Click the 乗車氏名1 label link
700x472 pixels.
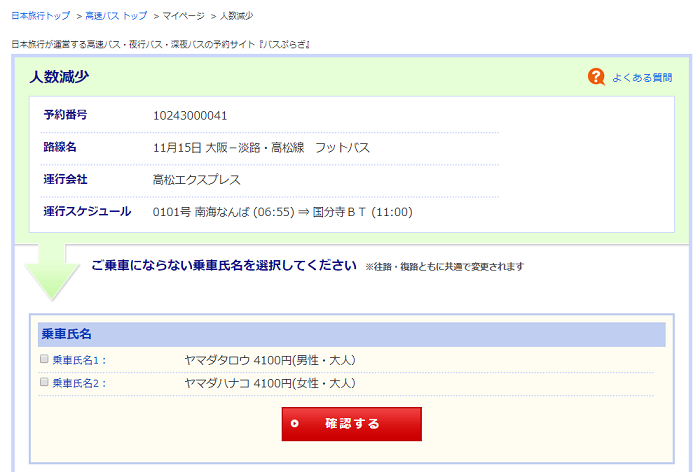pyautogui.click(x=79, y=360)
